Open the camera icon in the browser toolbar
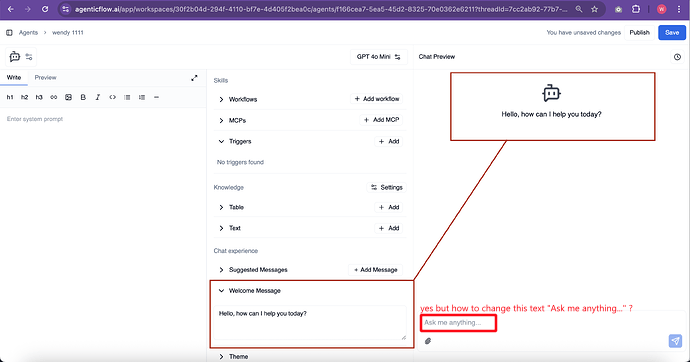690x362 pixels. [x=618, y=9]
